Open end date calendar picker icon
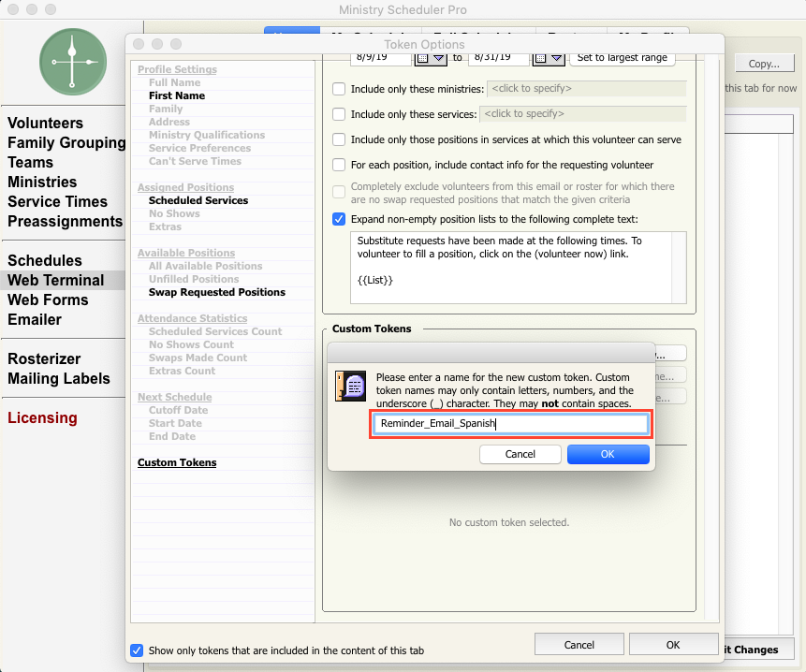 click(549, 59)
